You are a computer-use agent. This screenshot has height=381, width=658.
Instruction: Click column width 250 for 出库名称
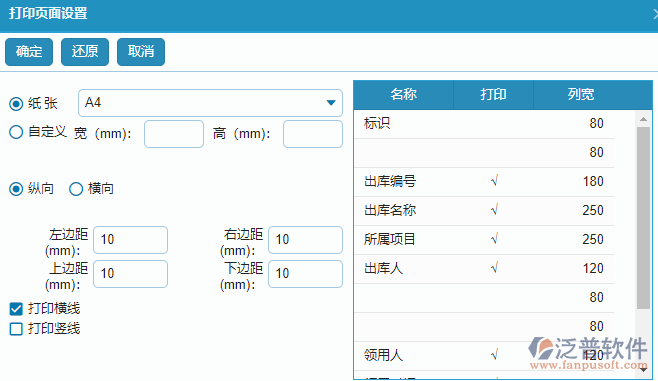pyautogui.click(x=593, y=211)
